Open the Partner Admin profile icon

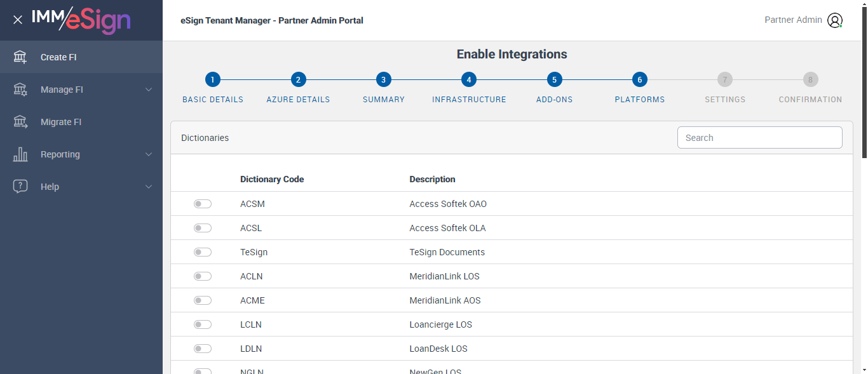[834, 20]
